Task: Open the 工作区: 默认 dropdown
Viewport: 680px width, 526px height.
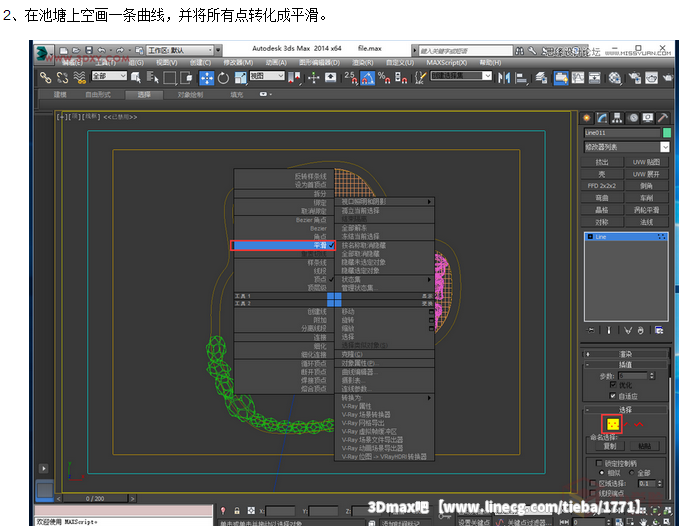Action: coord(180,50)
